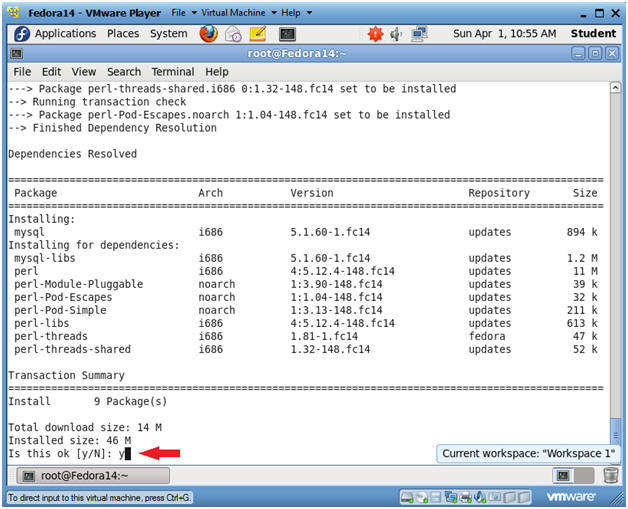Viewport: 628px width, 509px height.
Task: Open the Trash icon in bottom panel
Action: click(610, 476)
